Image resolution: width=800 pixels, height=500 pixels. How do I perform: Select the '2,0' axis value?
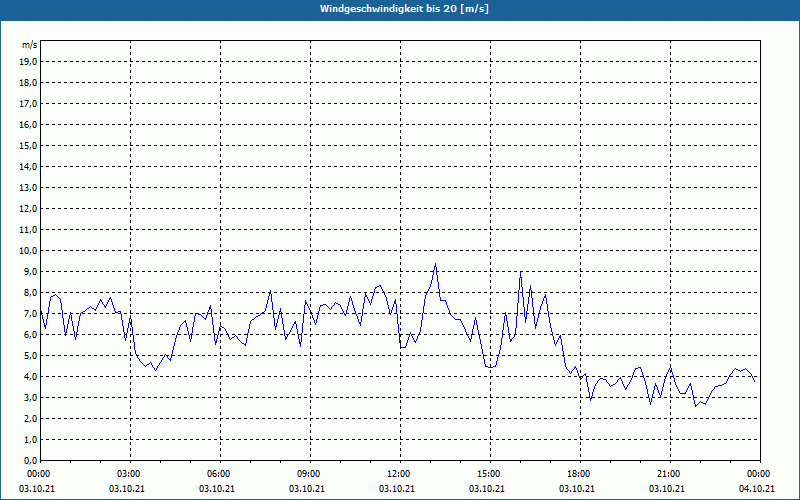[x=30, y=418]
